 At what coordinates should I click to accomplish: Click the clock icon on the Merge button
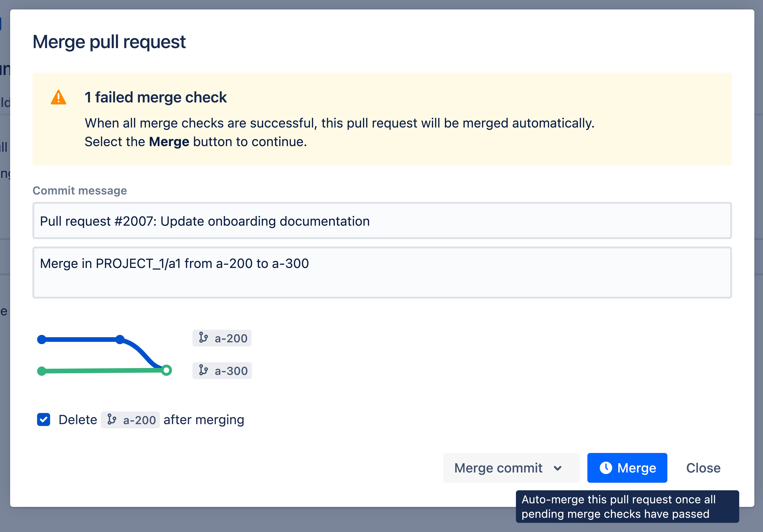pyautogui.click(x=606, y=468)
